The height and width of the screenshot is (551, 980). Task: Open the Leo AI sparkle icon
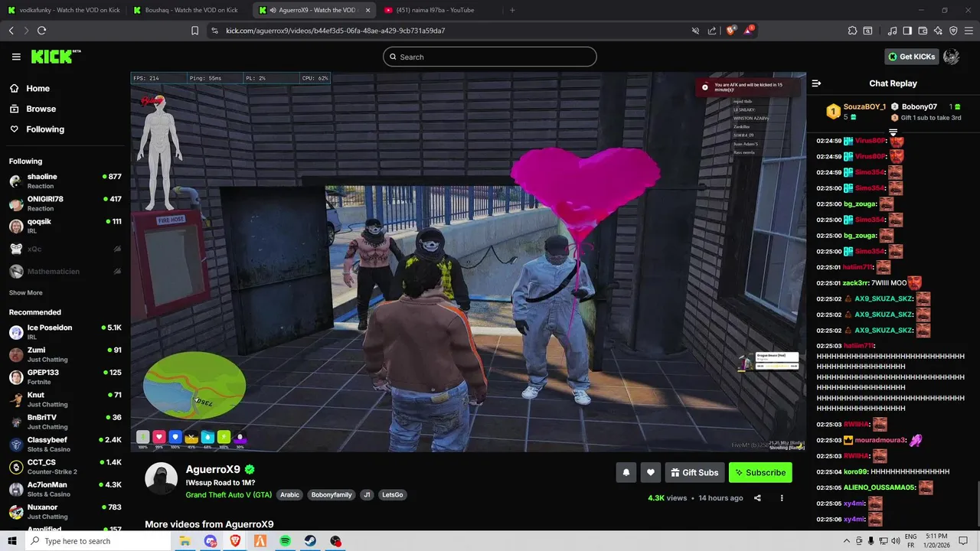[x=938, y=31]
